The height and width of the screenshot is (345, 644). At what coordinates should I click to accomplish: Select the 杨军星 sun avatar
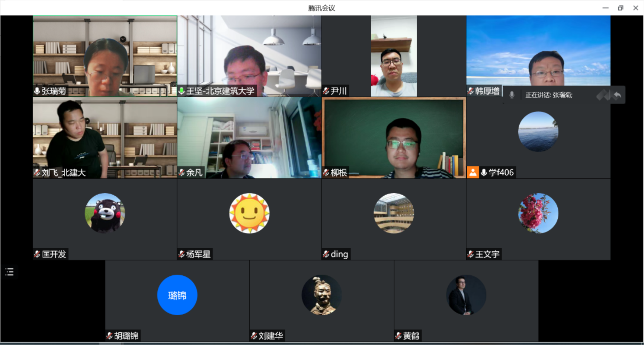click(x=249, y=213)
